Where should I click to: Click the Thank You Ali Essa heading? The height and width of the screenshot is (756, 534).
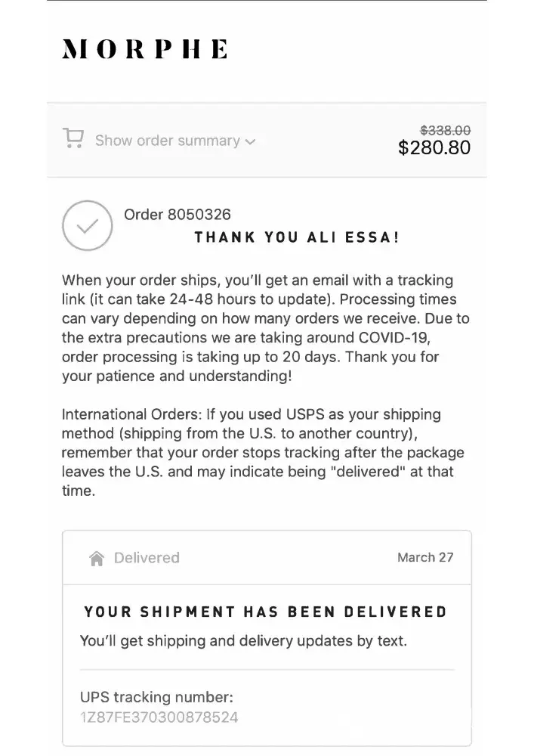click(297, 237)
